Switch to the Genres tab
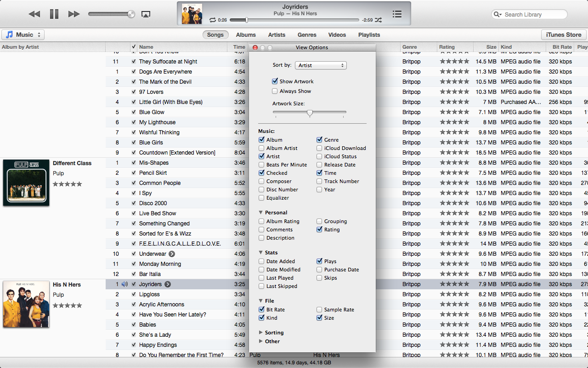This screenshot has height=368, width=588. tap(307, 34)
